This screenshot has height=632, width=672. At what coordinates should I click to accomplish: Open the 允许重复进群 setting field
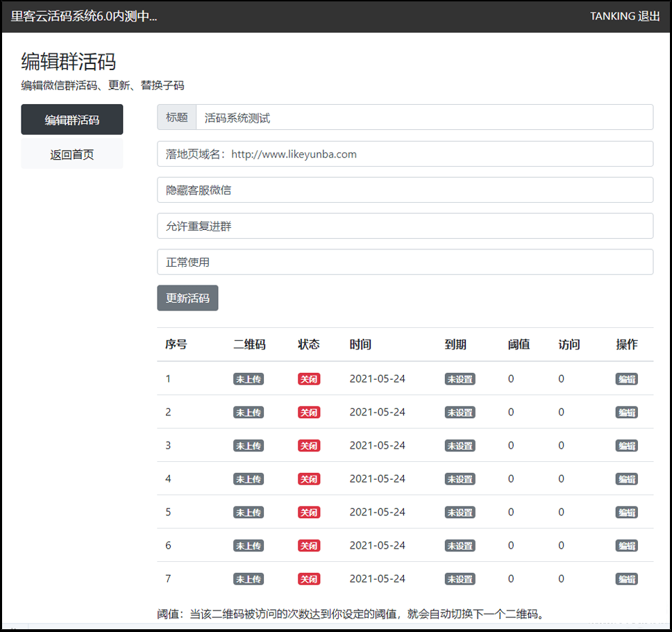pos(405,226)
